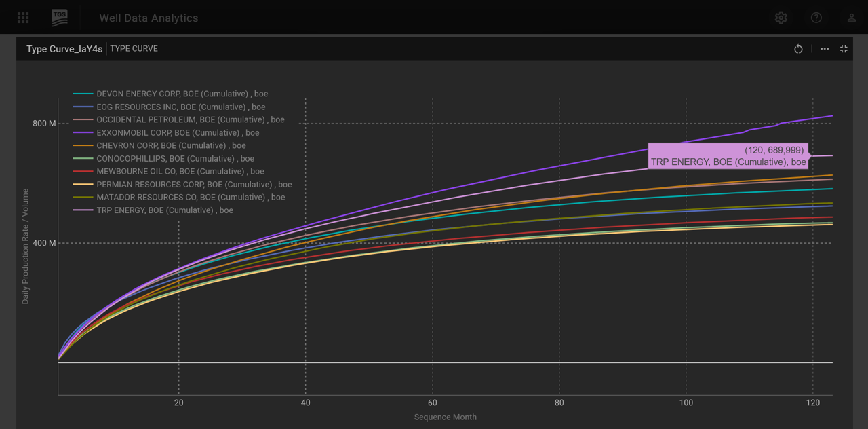Toggle EOG RESOURCES INC legend entry
Viewport: 868px width, 429px height.
point(169,107)
